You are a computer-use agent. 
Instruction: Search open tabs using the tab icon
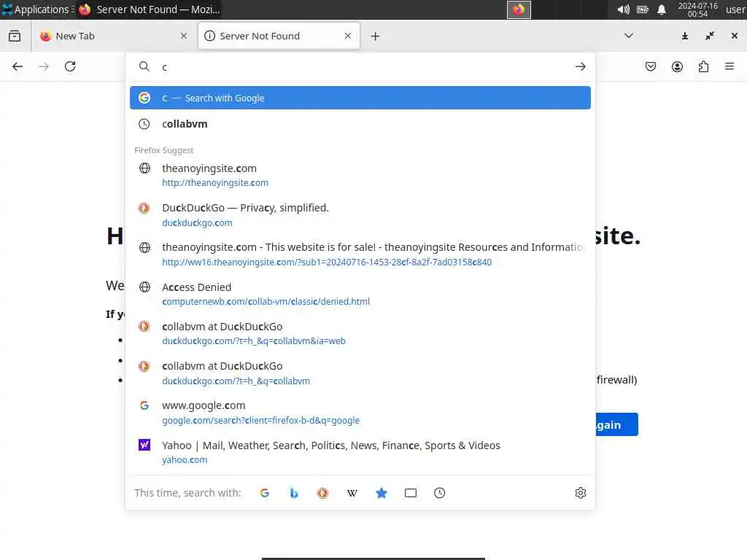pos(411,493)
